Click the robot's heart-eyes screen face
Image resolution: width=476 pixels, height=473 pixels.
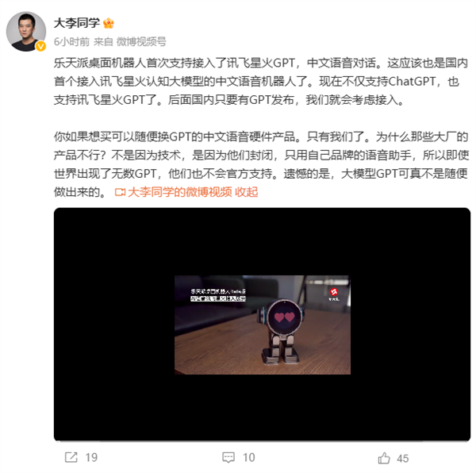(285, 317)
